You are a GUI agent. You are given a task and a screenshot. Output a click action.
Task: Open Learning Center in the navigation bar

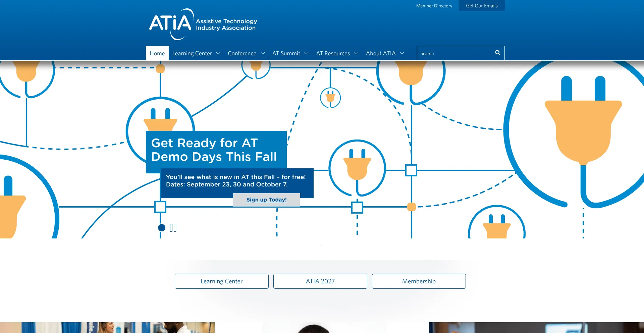192,53
